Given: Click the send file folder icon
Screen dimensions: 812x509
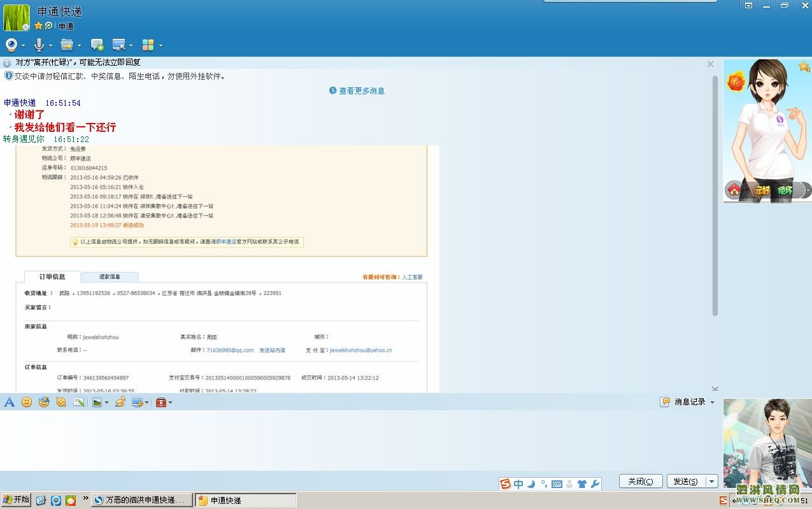Looking at the screenshot, I should pos(66,45).
